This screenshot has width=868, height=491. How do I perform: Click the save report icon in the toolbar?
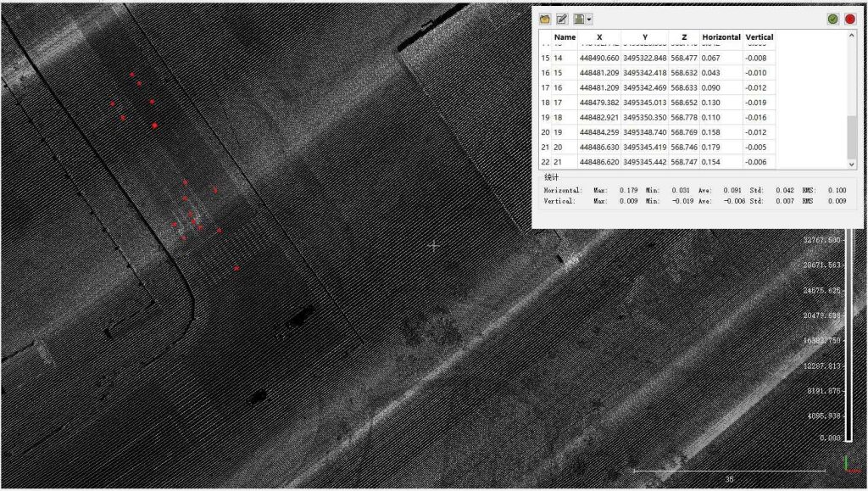577,19
